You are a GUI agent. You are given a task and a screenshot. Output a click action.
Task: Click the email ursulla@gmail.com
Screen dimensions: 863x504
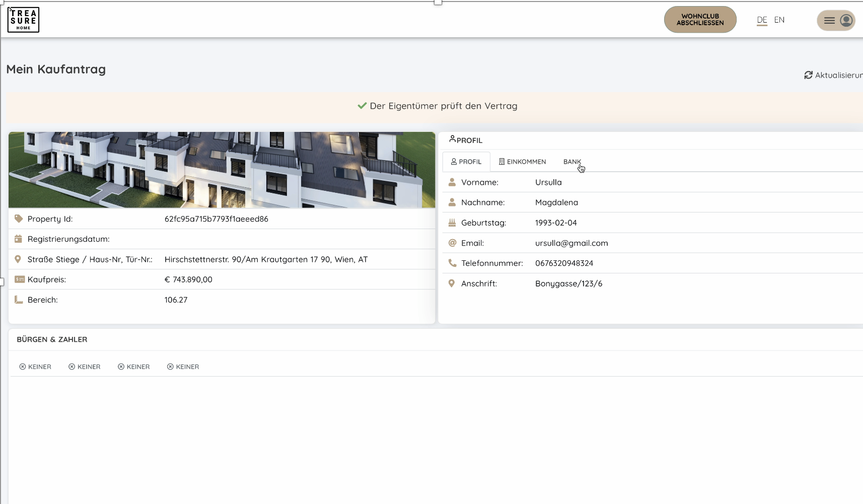tap(571, 243)
